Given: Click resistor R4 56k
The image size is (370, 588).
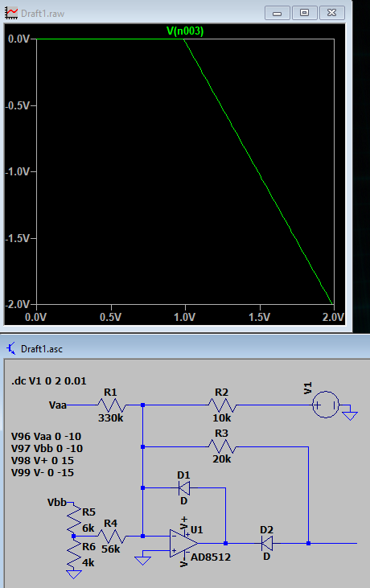Looking at the screenshot, I should (111, 537).
